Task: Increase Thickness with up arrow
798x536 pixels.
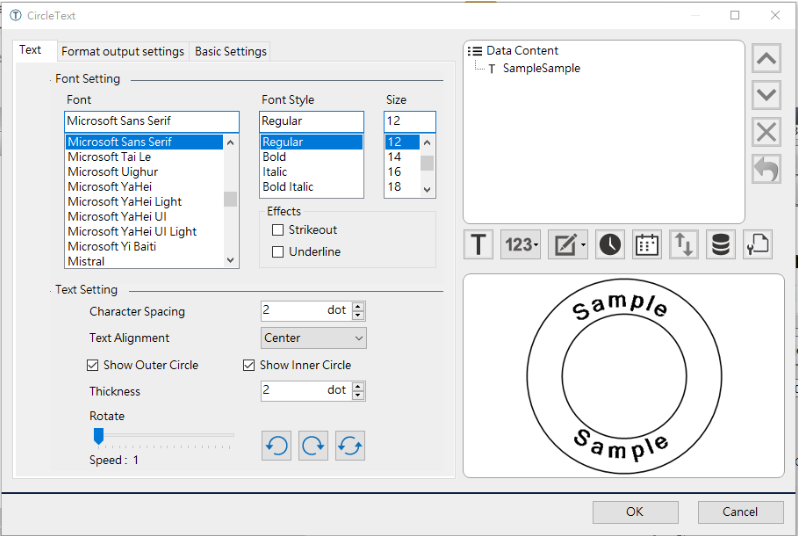Action: pyautogui.click(x=358, y=387)
